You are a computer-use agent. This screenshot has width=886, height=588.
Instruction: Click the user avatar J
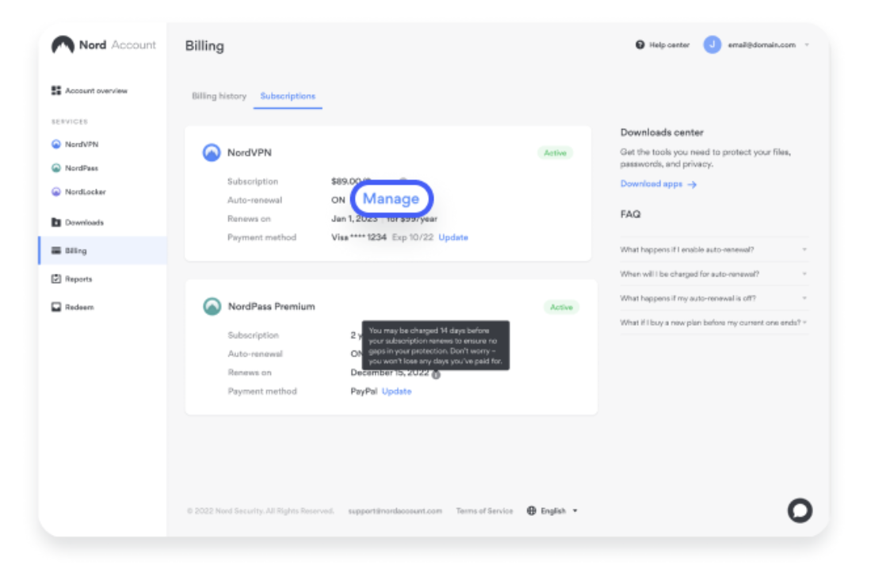[x=712, y=44]
